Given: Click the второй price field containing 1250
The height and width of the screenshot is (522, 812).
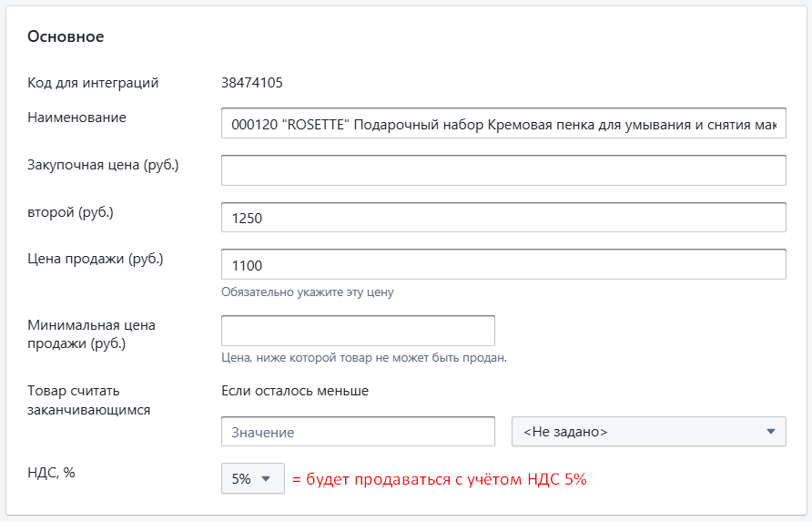Looking at the screenshot, I should point(503,218).
